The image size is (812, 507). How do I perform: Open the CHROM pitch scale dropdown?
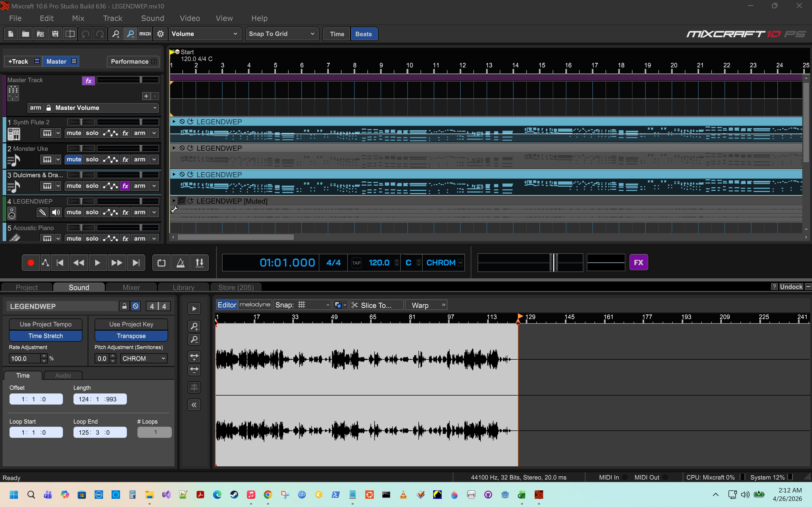(144, 358)
